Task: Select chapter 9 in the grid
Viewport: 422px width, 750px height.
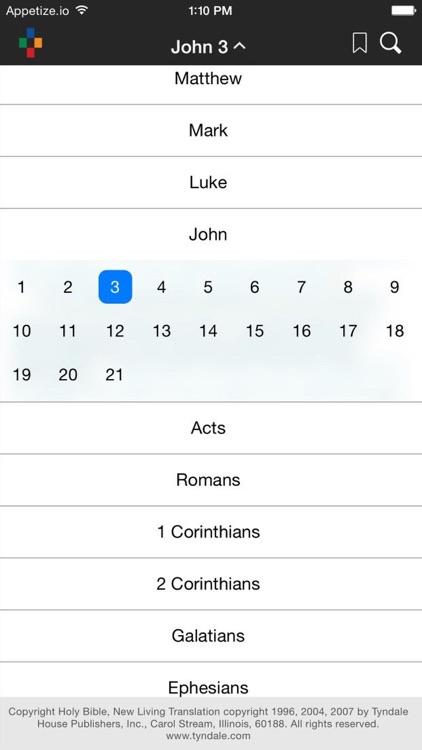Action: coord(394,287)
